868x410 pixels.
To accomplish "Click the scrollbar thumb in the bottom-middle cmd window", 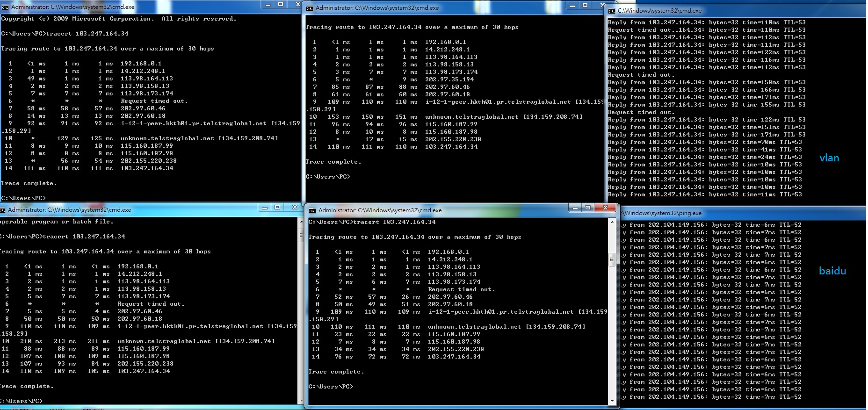I will point(612,259).
